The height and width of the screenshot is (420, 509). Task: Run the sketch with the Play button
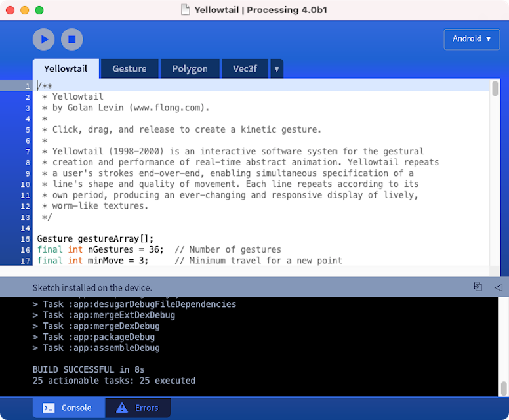(43, 39)
